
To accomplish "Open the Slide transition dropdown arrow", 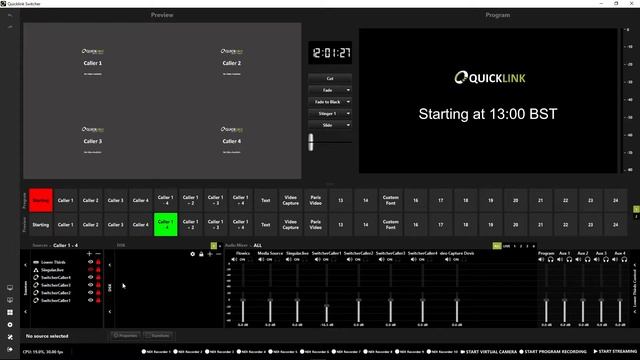I will (x=348, y=125).
